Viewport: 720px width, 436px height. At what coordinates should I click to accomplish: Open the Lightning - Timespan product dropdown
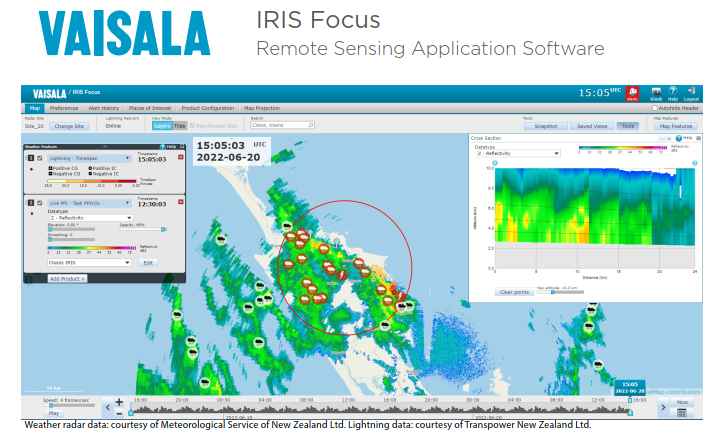90,158
